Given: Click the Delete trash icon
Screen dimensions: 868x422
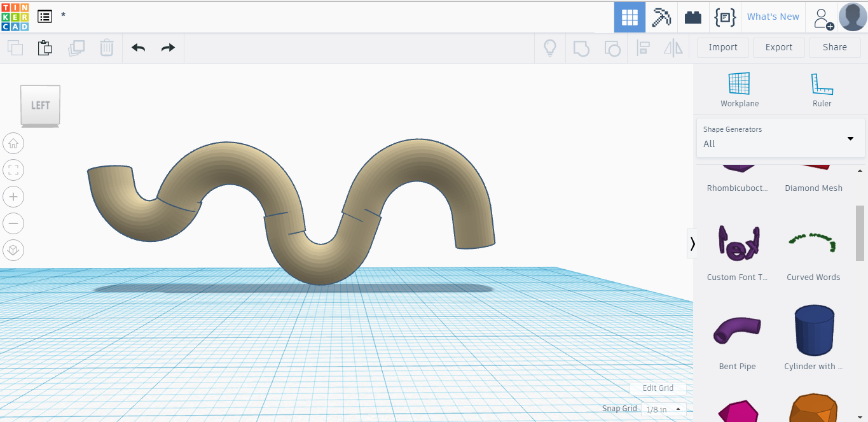Looking at the screenshot, I should [107, 47].
